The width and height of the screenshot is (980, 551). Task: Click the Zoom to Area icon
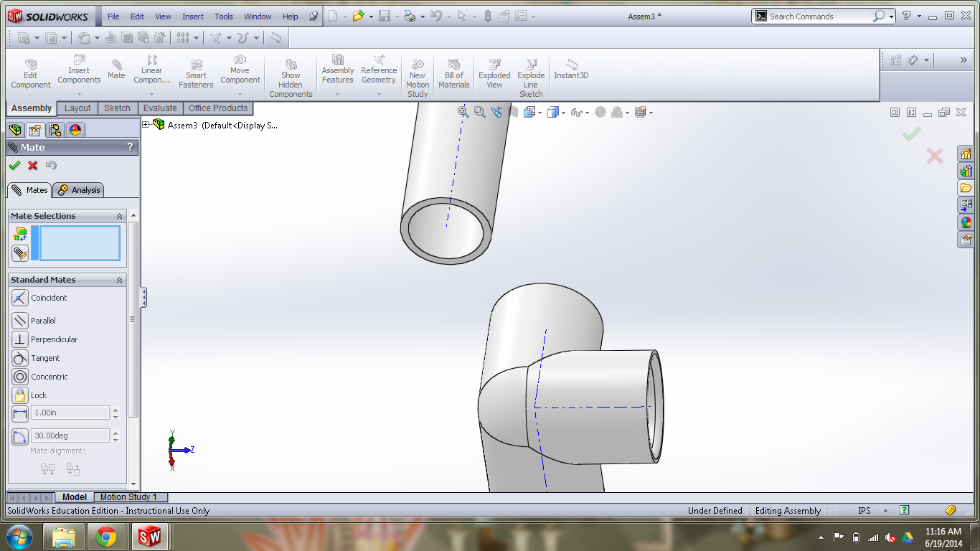(479, 112)
